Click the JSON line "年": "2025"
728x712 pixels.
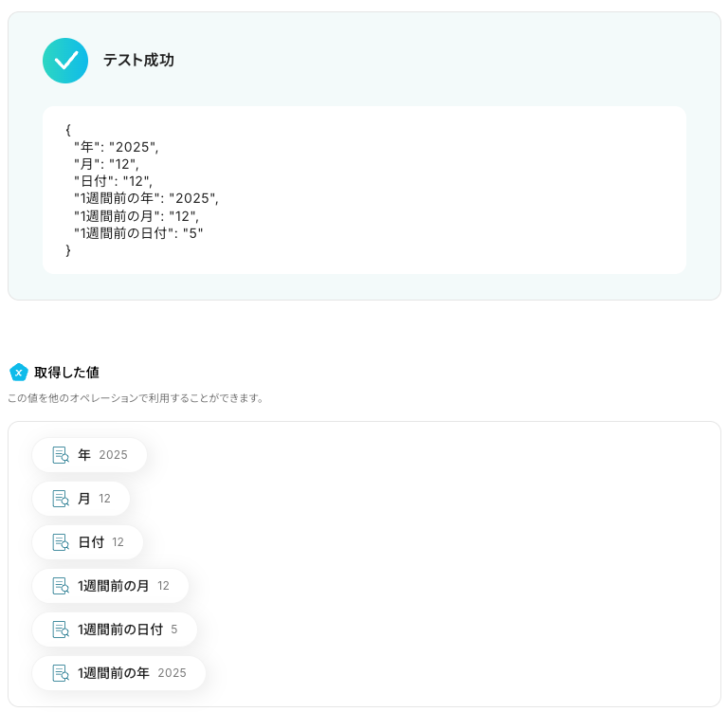click(x=116, y=147)
